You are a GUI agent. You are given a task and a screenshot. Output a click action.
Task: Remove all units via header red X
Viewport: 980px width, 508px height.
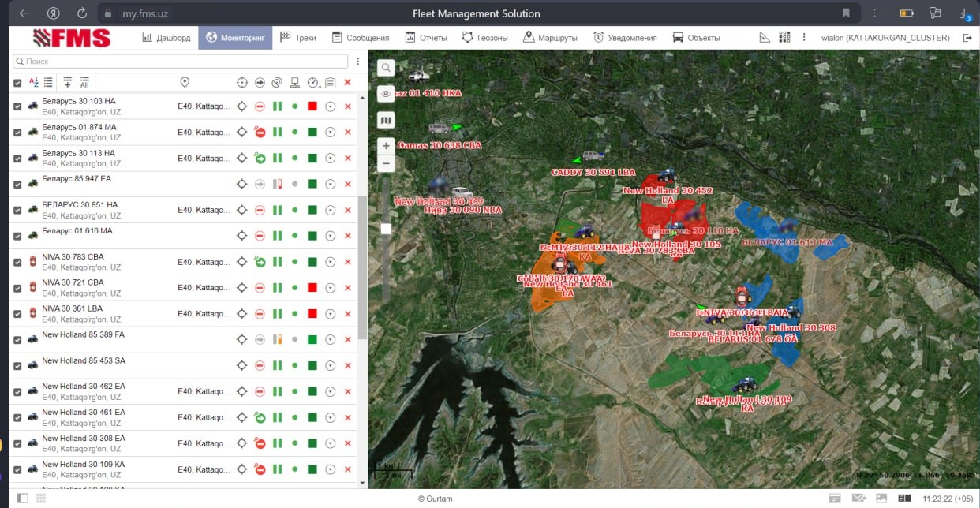[347, 82]
